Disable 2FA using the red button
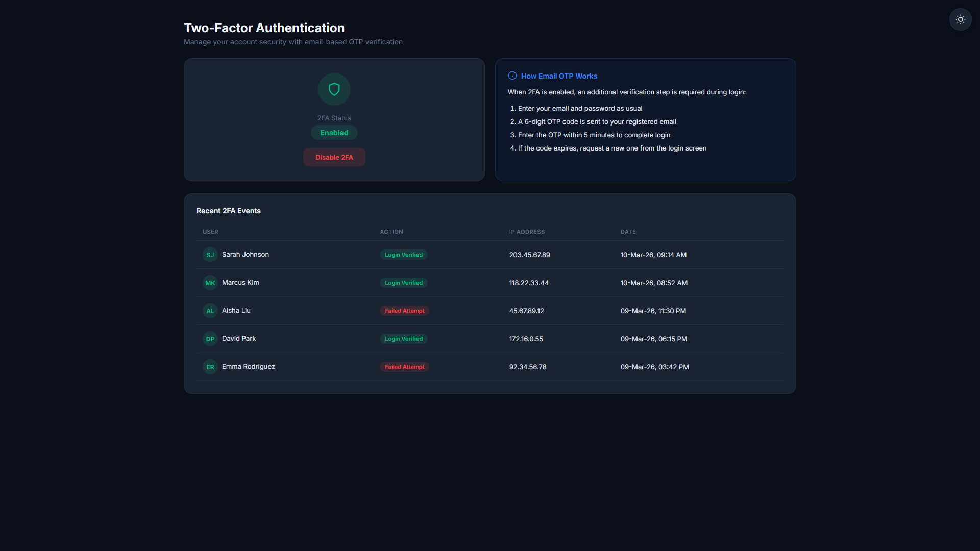980x551 pixels. (x=334, y=157)
